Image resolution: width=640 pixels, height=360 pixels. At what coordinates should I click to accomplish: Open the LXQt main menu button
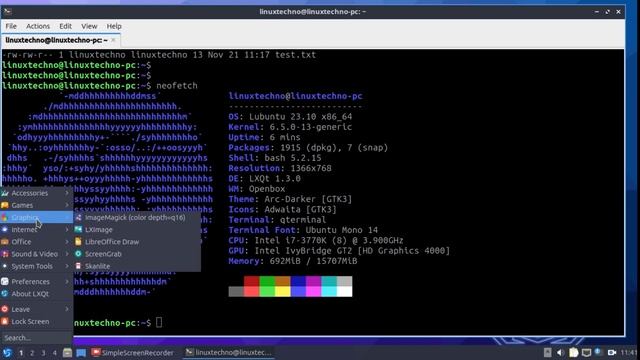(x=7, y=353)
